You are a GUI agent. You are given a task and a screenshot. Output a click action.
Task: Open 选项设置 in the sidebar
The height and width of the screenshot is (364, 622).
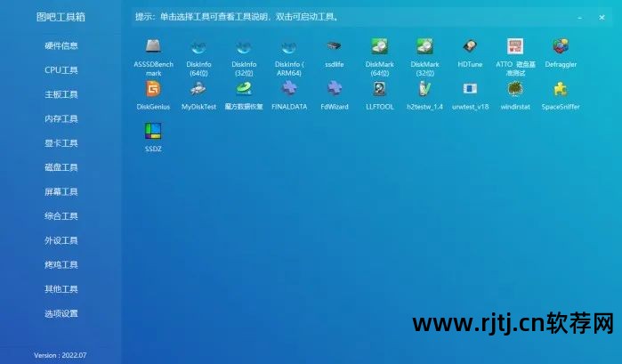pos(61,313)
